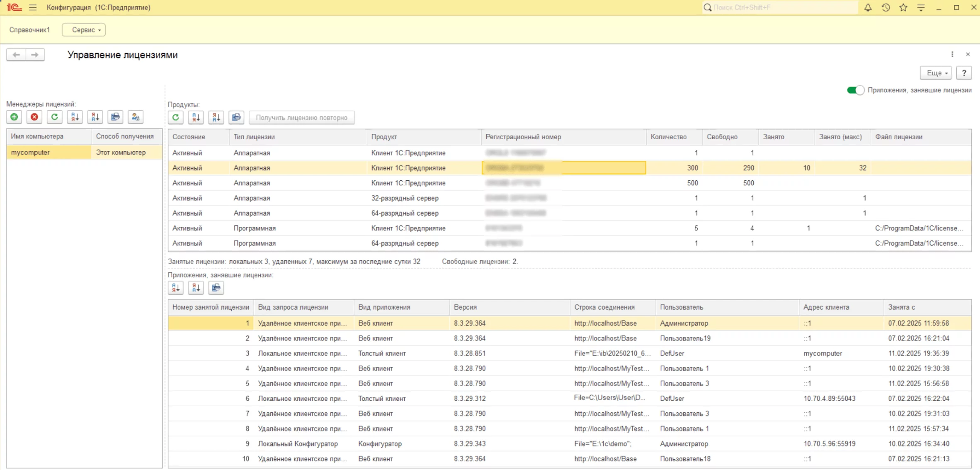This screenshot has width=980, height=470.
Task: Open the history clock icon
Action: coord(885,7)
